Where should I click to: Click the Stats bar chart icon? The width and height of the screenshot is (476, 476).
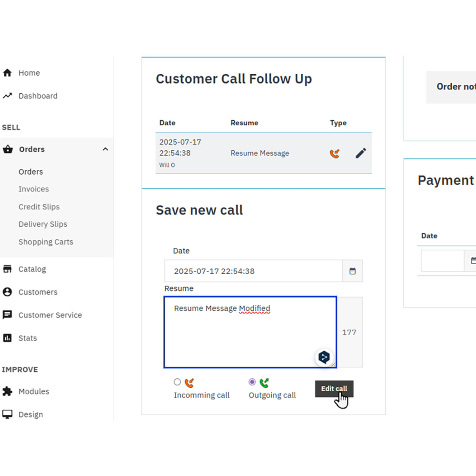pyautogui.click(x=8, y=338)
